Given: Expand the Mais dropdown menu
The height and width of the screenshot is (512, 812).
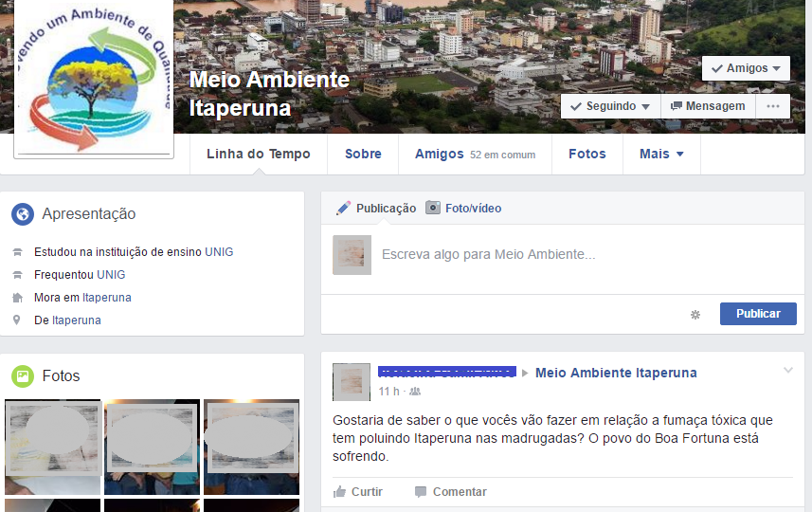Looking at the screenshot, I should point(661,154).
